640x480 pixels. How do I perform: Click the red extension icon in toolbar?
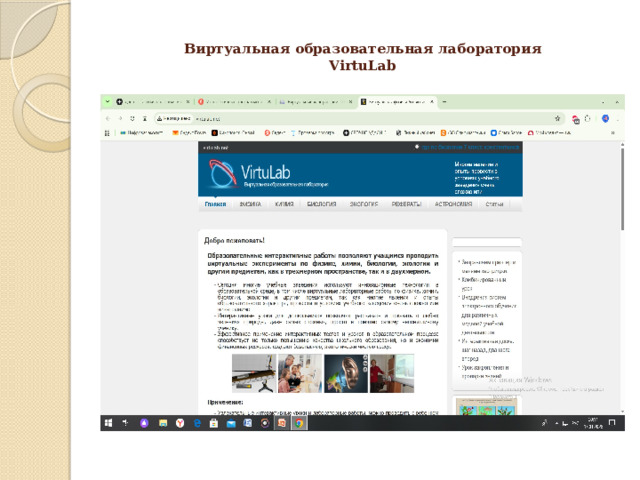576,119
